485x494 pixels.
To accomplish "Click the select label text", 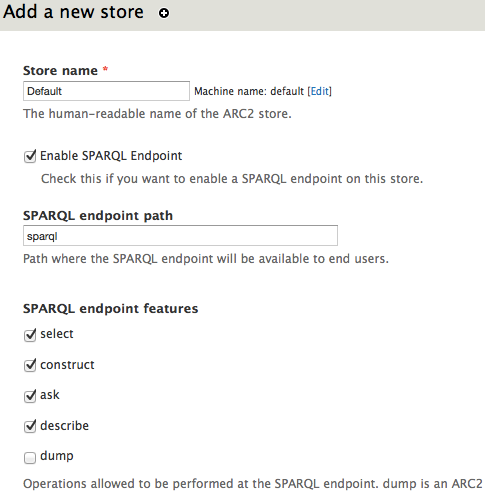I will 57,334.
